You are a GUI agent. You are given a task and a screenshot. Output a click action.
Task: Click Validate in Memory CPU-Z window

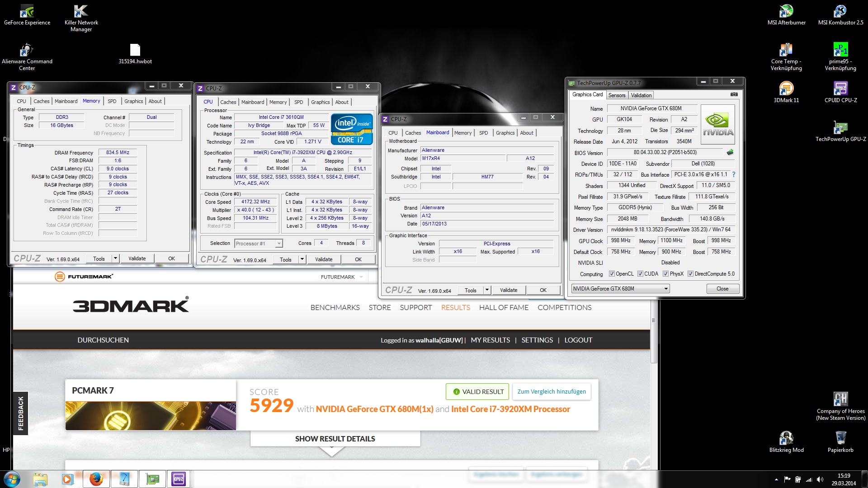[137, 258]
